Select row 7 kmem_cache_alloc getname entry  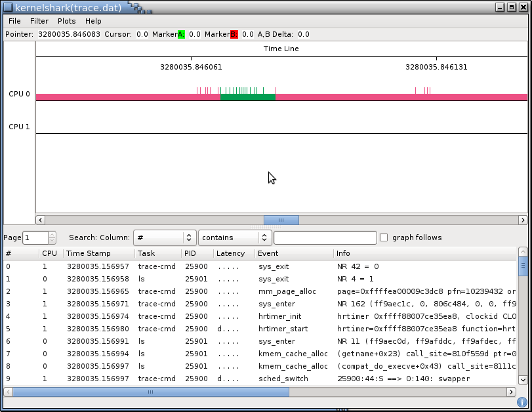pyautogui.click(x=260, y=354)
